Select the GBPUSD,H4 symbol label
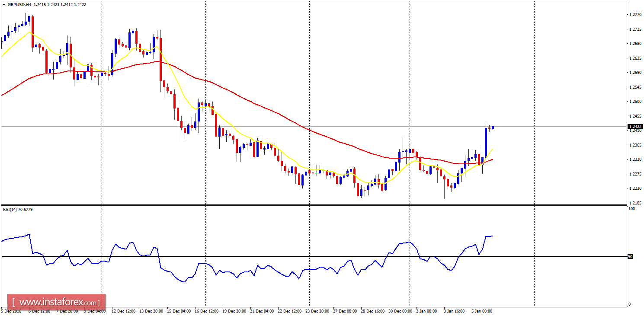 [x=21, y=4]
